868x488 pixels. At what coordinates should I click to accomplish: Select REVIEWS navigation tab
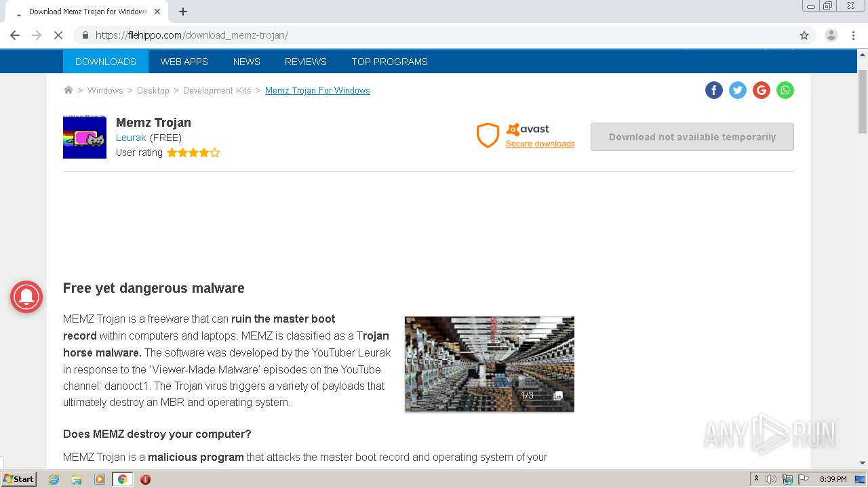pyautogui.click(x=306, y=62)
